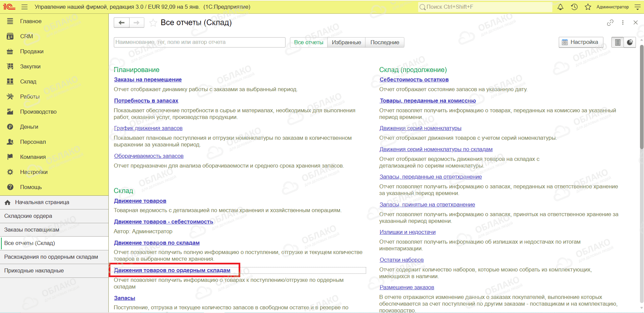The width and height of the screenshot is (644, 313).
Task: Open the hamburger functions menu
Action: coord(24,7)
